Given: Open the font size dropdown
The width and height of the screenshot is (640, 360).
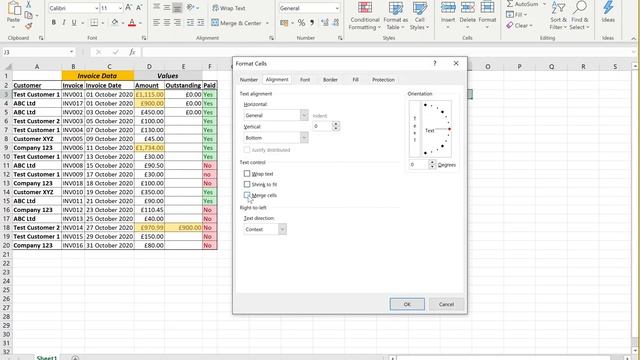Looking at the screenshot, I should click(x=120, y=8).
